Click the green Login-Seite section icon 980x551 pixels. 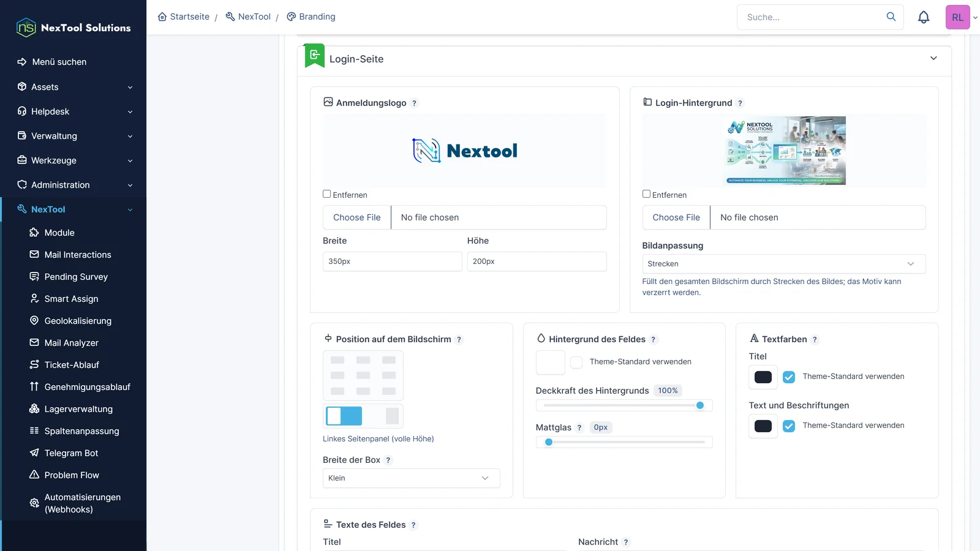coord(315,55)
